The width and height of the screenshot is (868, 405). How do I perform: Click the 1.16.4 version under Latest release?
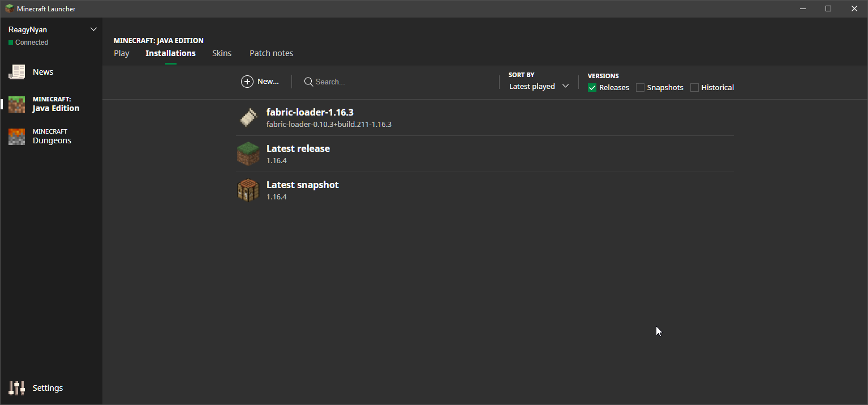coord(277,160)
